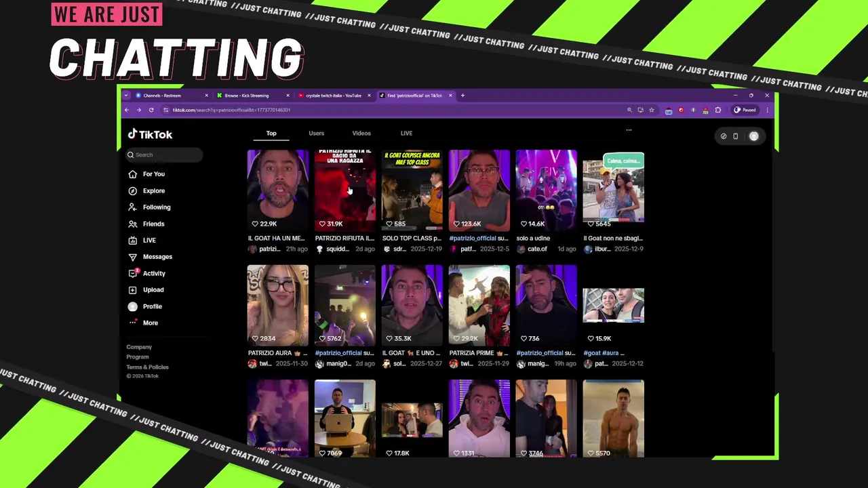
Task: Click the browser forward arrow
Action: pyautogui.click(x=139, y=110)
